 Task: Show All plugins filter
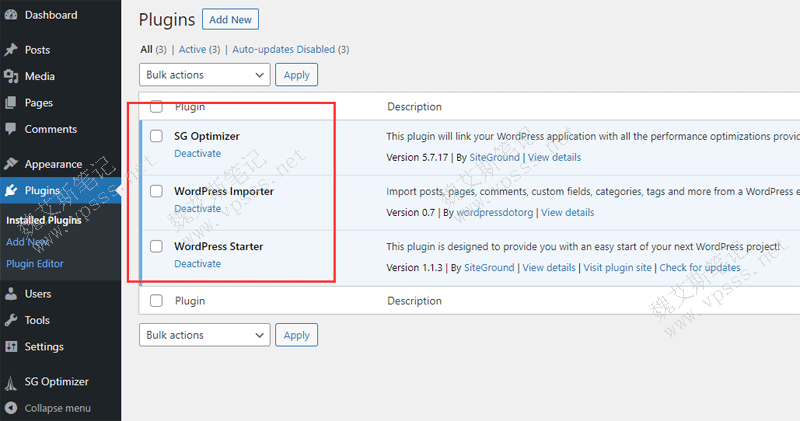[146, 49]
